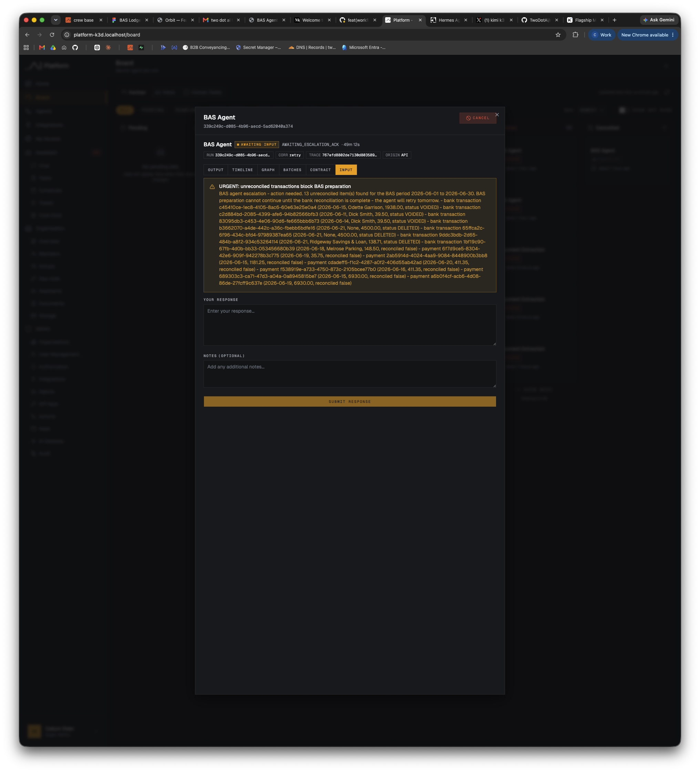Open the GitHub bookmark icon

pos(75,48)
